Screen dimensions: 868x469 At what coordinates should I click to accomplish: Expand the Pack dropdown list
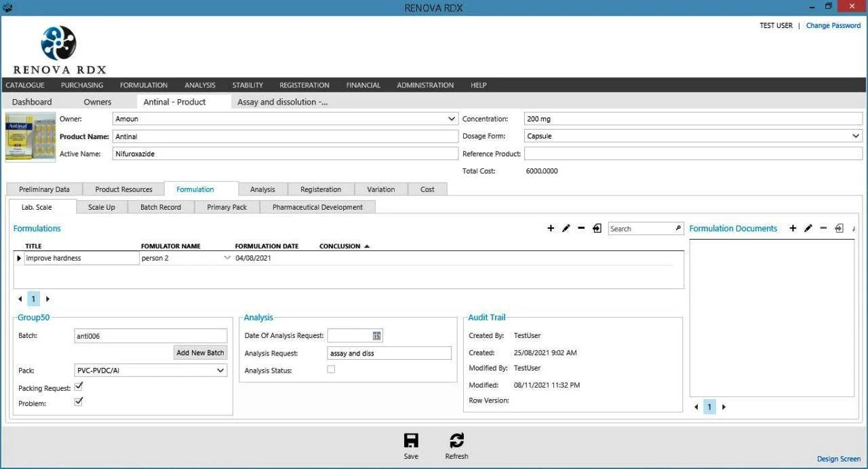click(x=220, y=371)
